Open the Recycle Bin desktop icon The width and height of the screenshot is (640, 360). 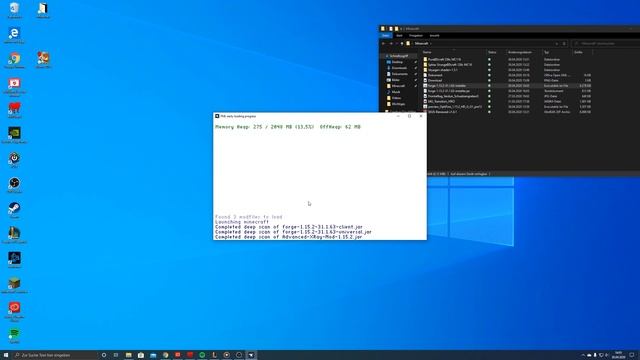(14, 10)
